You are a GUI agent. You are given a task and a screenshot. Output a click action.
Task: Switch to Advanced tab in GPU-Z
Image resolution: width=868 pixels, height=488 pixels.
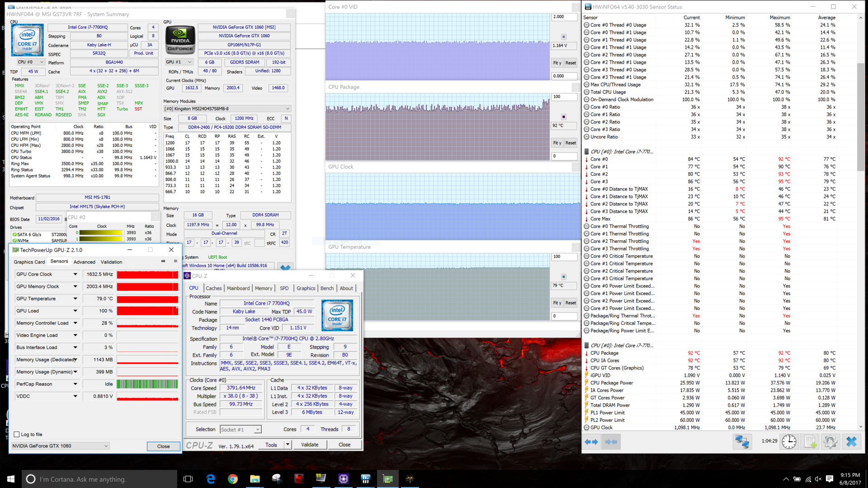coord(85,262)
